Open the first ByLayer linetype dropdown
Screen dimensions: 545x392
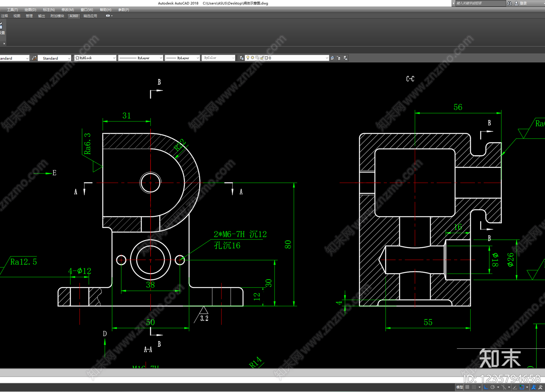(140, 58)
